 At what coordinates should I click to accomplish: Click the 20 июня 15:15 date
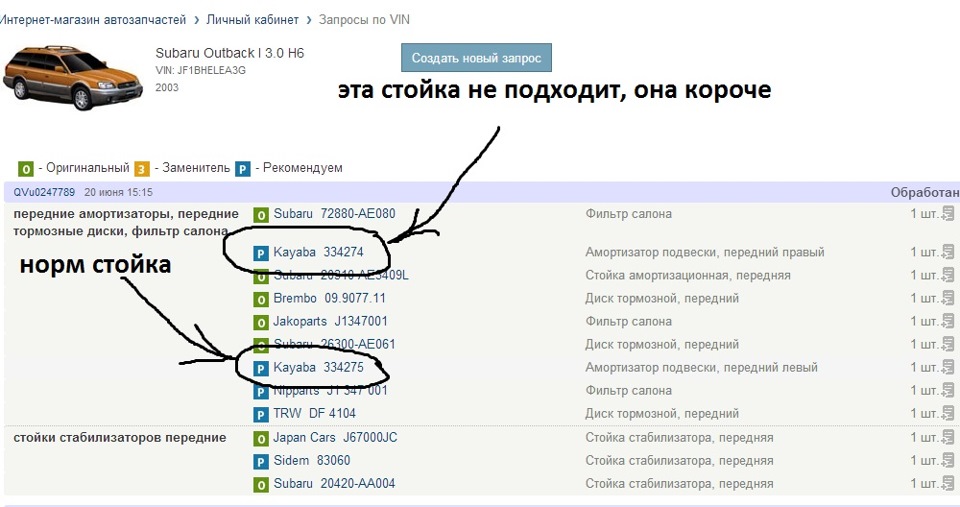click(118, 192)
